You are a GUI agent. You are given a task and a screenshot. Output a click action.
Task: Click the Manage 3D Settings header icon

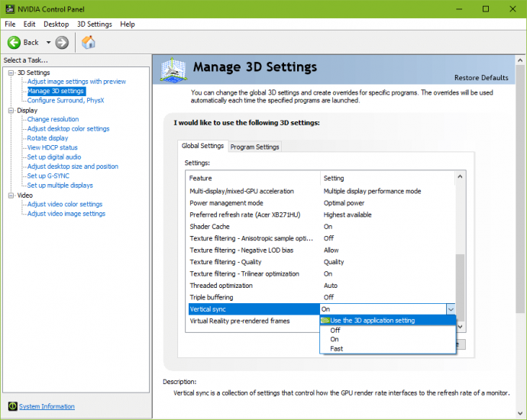[173, 70]
